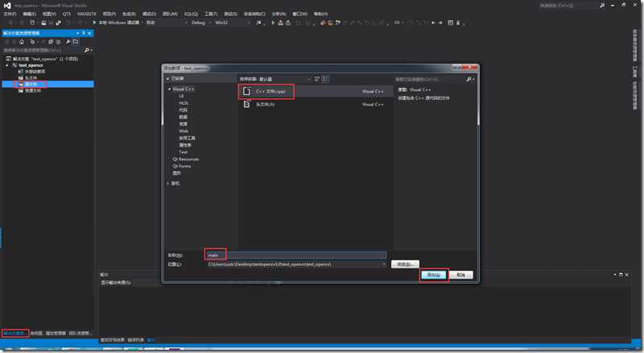Open the File menu
Viewport: 644px width, 353px height.
point(10,14)
